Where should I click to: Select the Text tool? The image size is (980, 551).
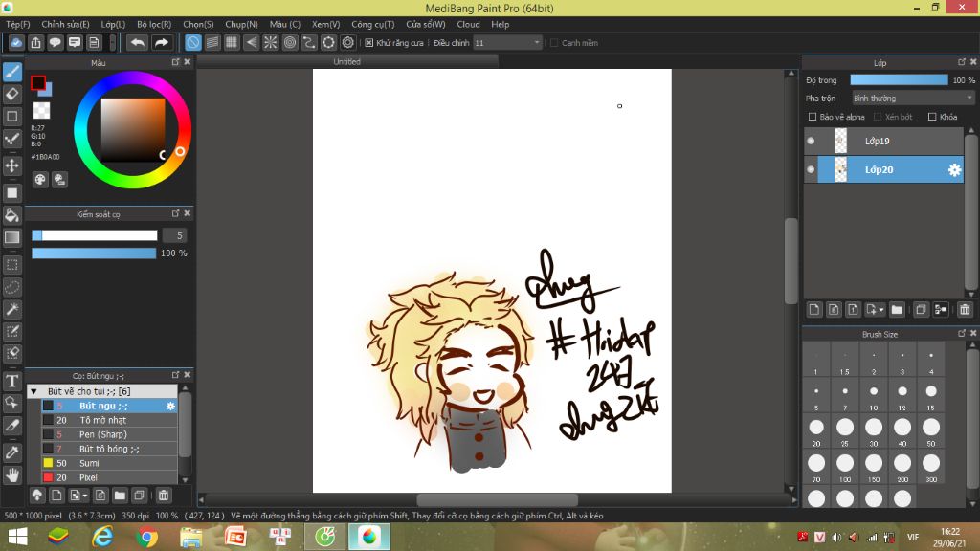[12, 381]
